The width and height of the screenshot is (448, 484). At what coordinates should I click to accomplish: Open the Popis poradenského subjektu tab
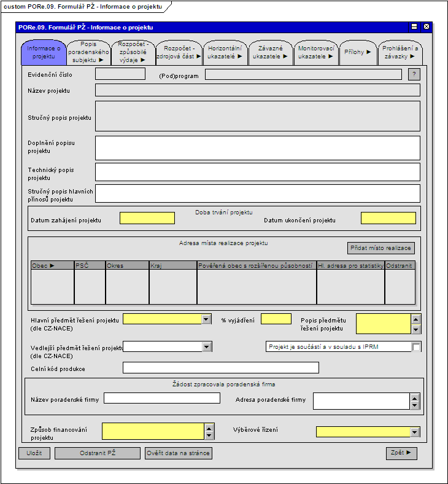88,52
